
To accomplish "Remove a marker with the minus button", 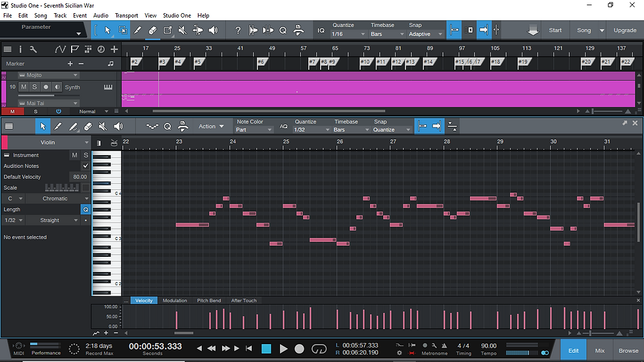I will 81,64.
